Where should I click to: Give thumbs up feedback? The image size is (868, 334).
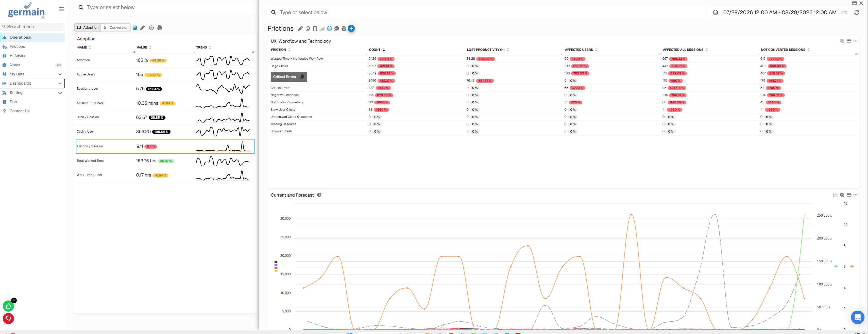pos(8,306)
